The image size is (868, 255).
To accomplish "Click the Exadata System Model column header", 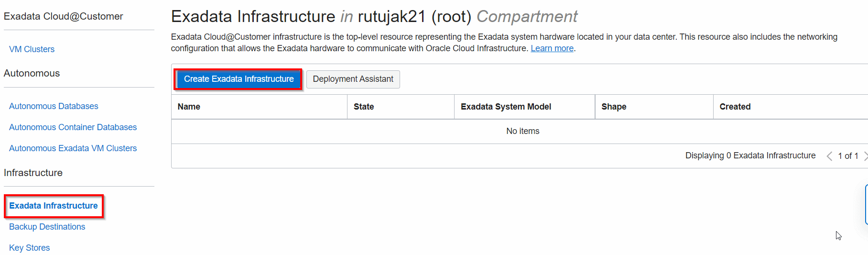I will point(506,107).
